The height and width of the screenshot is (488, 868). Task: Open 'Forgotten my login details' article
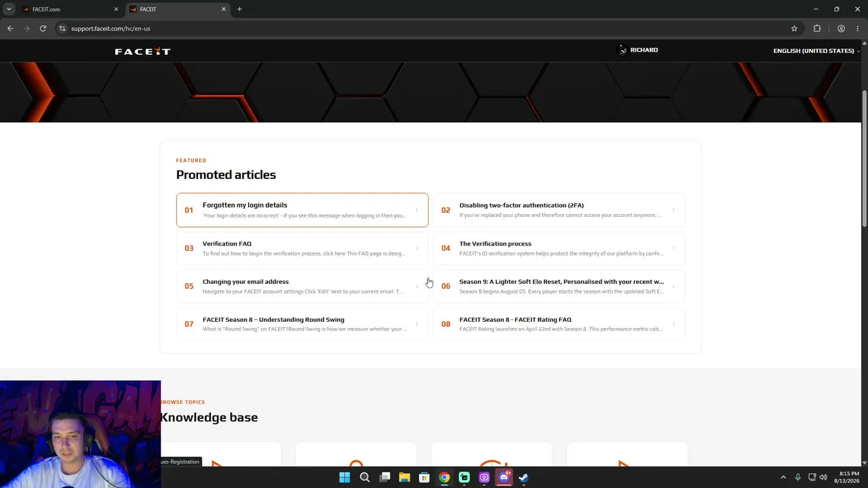pyautogui.click(x=302, y=210)
